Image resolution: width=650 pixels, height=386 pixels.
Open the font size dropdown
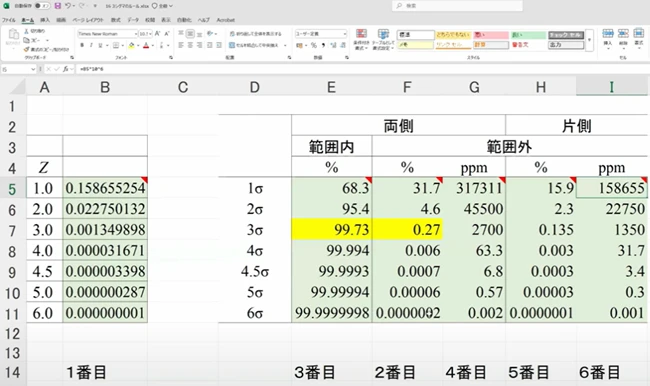(x=150, y=34)
